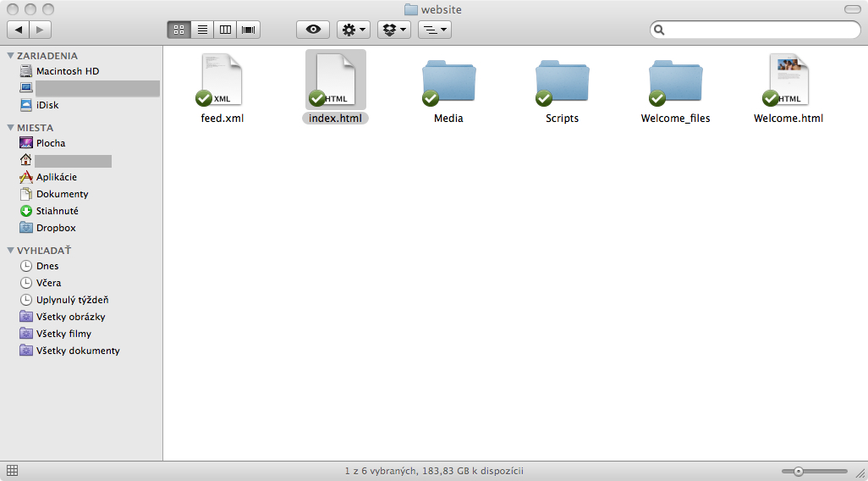The width and height of the screenshot is (868, 481).
Task: Click the Scripts folder name label
Action: pyautogui.click(x=562, y=118)
